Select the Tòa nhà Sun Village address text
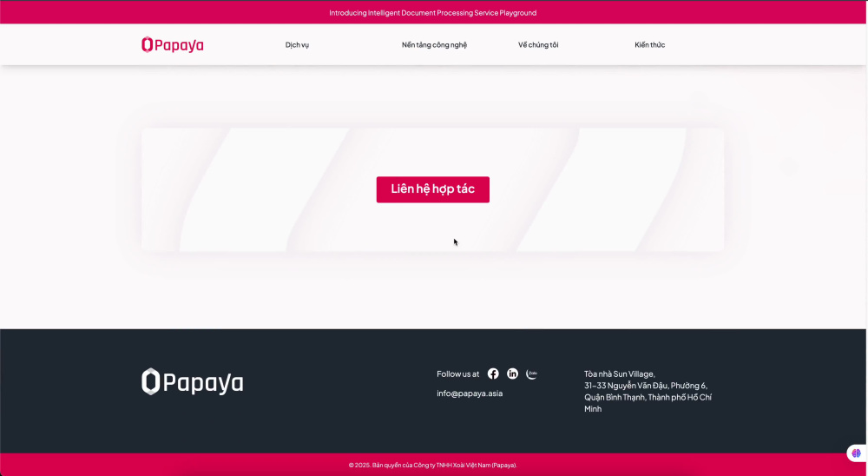Image resolution: width=868 pixels, height=476 pixels. click(x=648, y=391)
